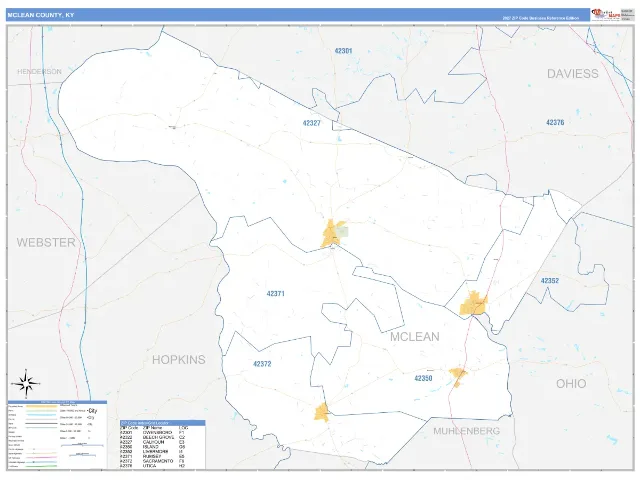The width and height of the screenshot is (640, 480).
Task: Click the legend panel blue title bar
Action: coord(57,402)
